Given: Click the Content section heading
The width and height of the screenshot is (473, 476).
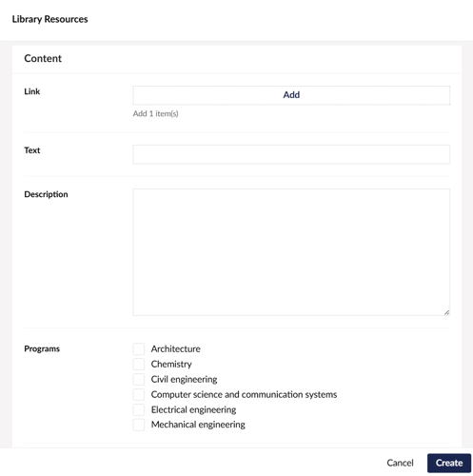Looking at the screenshot, I should pyautogui.click(x=43, y=58).
